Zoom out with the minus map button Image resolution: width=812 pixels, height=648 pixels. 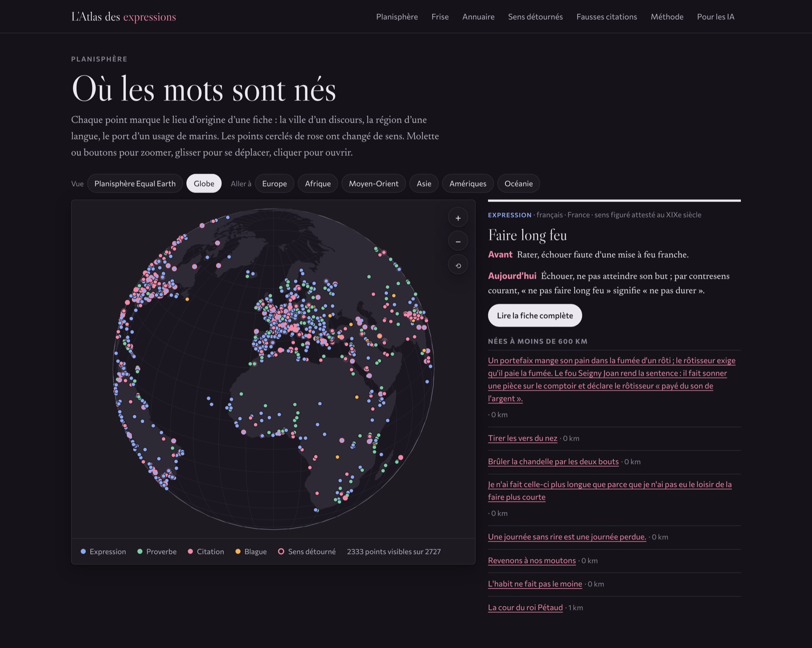tap(458, 241)
